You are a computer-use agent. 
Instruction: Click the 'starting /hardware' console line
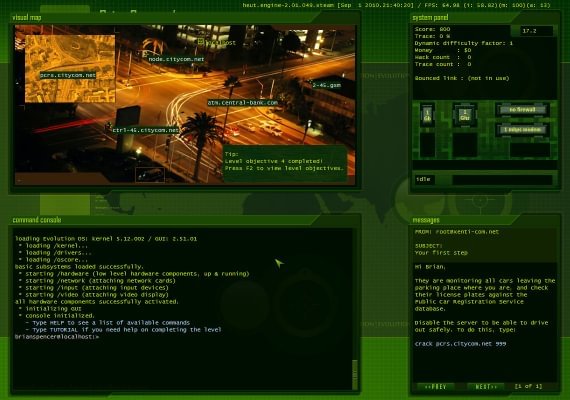coord(134,274)
